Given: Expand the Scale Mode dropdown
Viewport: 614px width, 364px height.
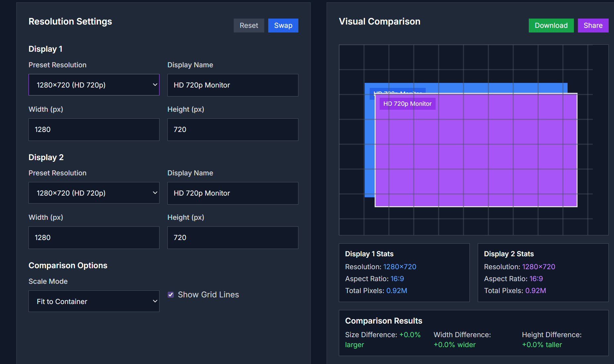Looking at the screenshot, I should coord(94,301).
